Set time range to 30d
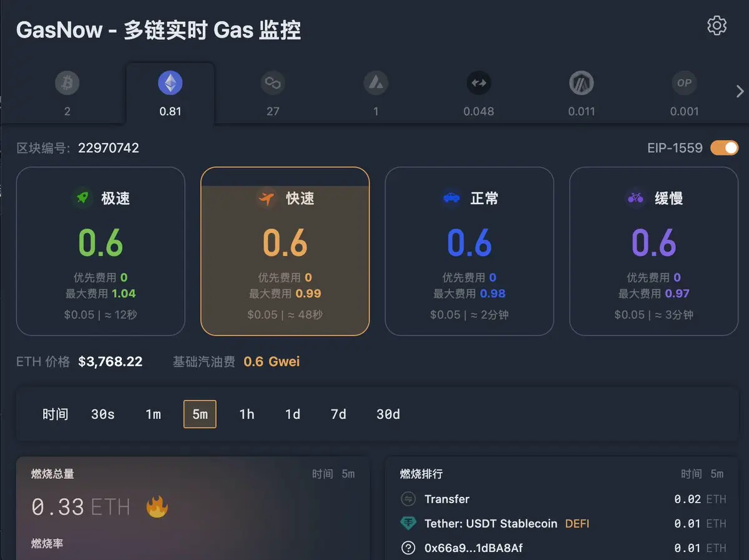749x560 pixels. pyautogui.click(x=388, y=414)
